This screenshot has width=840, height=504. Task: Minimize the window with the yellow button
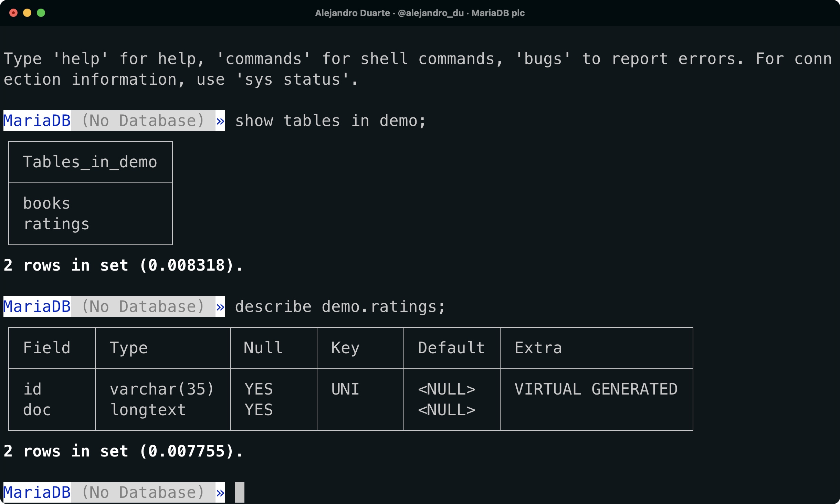coord(27,13)
